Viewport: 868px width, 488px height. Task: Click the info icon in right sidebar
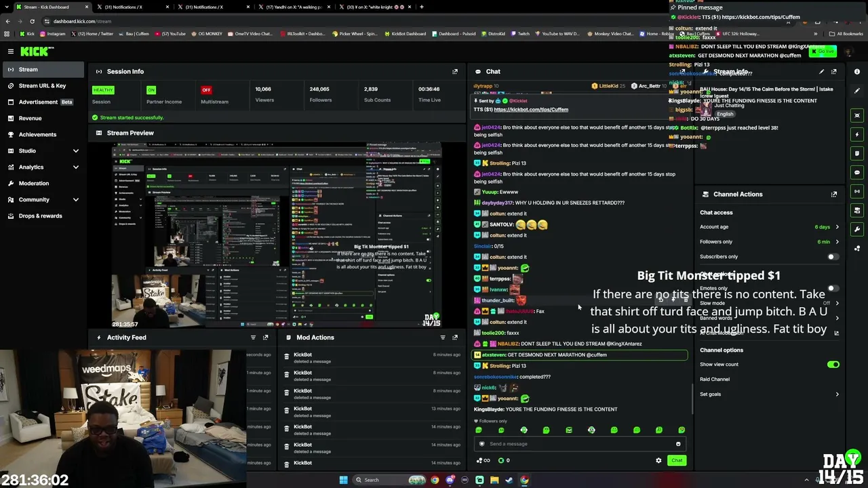[857, 72]
